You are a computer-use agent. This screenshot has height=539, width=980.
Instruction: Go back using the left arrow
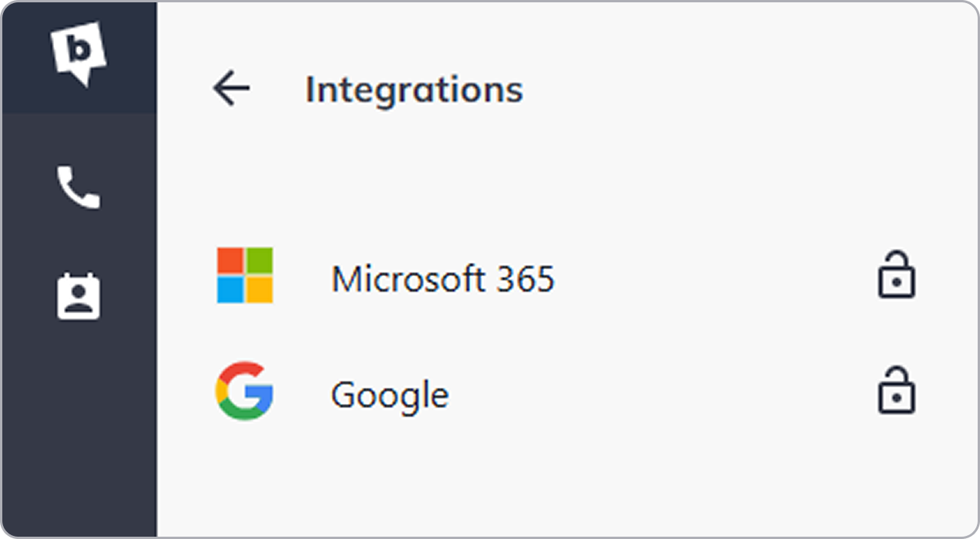(x=231, y=89)
